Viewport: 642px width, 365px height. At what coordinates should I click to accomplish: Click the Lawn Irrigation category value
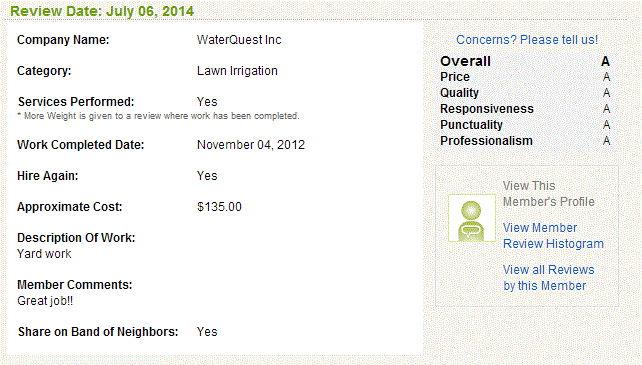[237, 71]
